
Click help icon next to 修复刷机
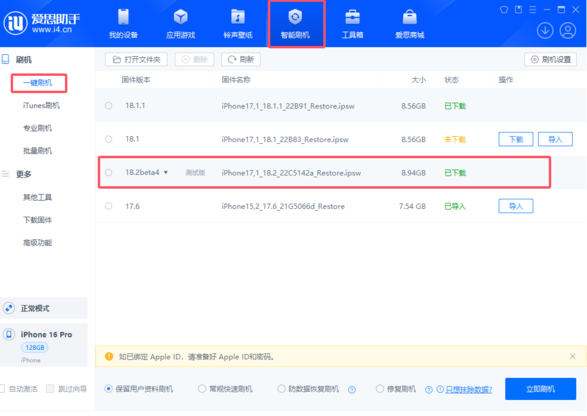(429, 390)
